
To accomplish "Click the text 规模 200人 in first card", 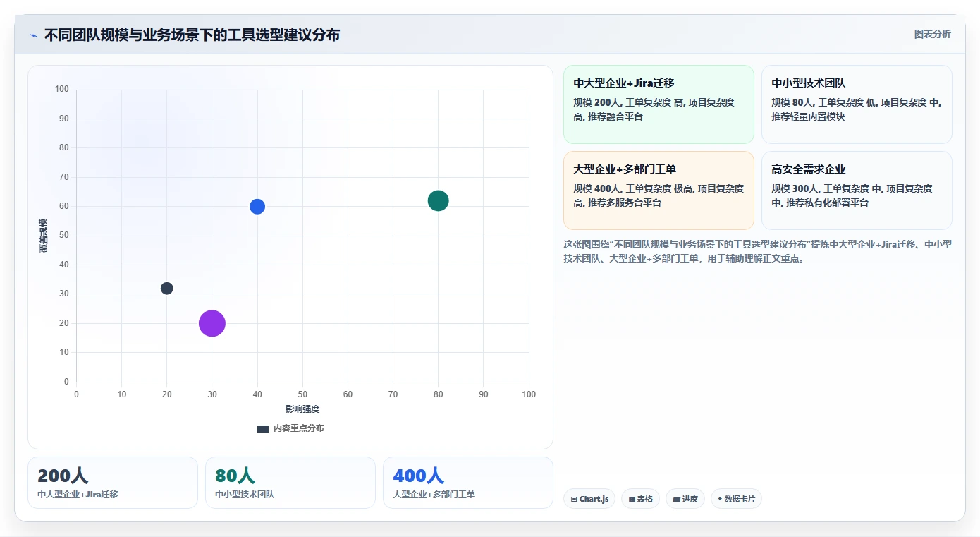I will point(596,102).
